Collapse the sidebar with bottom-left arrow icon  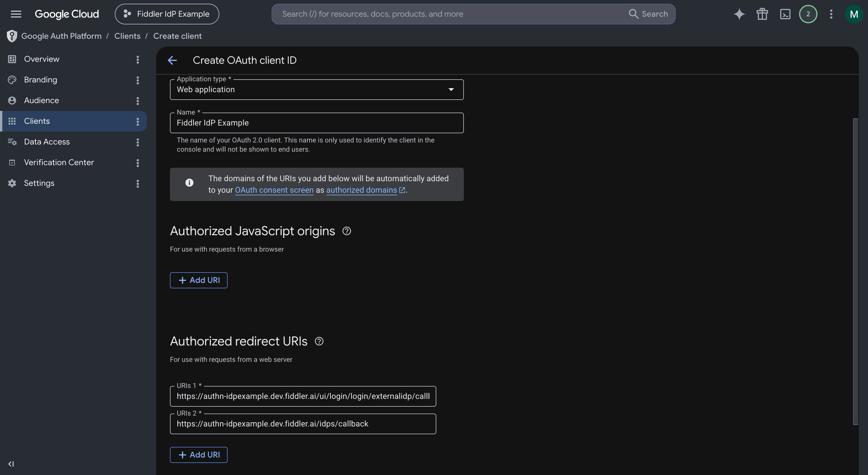click(x=11, y=464)
